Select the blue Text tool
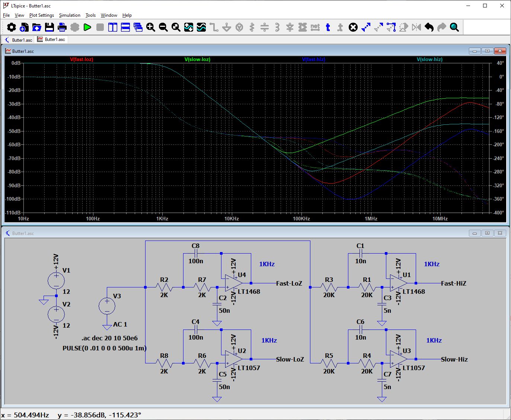 (x=328, y=27)
